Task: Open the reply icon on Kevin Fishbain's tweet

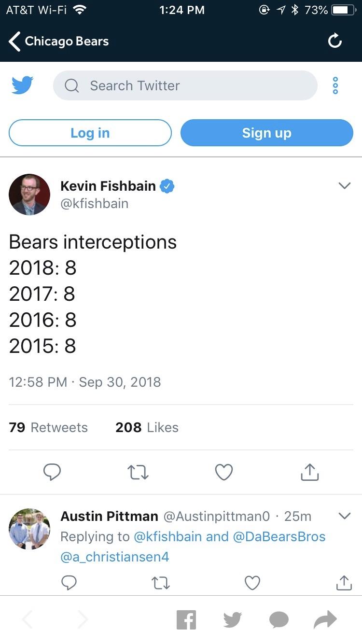Action: 52,472
